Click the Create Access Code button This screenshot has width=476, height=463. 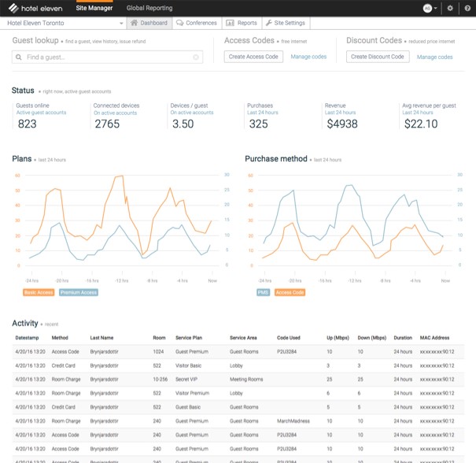click(x=253, y=57)
